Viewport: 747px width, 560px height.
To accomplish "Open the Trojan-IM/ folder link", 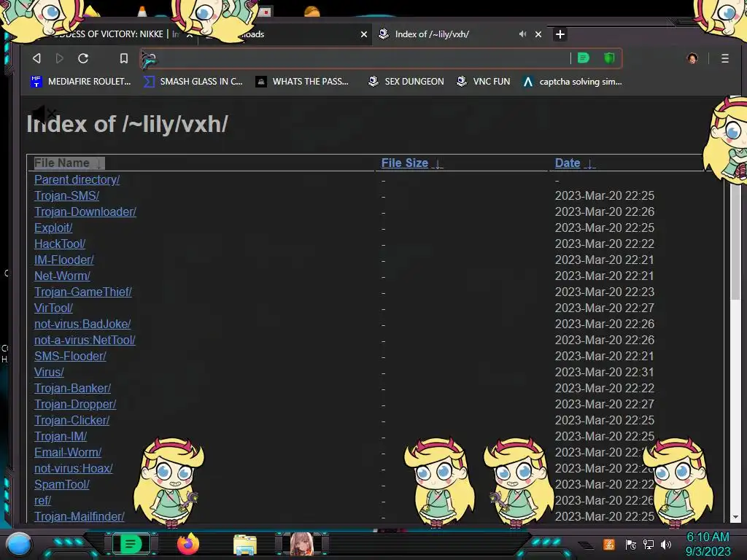I will click(x=61, y=436).
